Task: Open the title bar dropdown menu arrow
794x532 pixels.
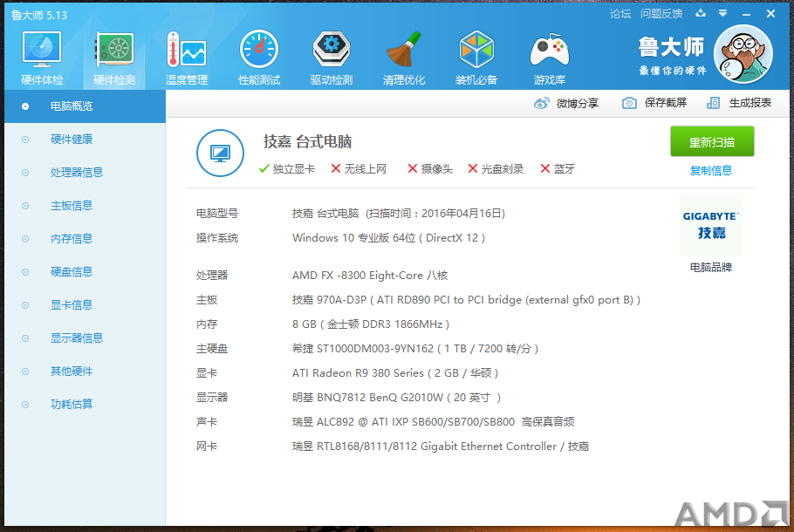Action: [x=722, y=13]
